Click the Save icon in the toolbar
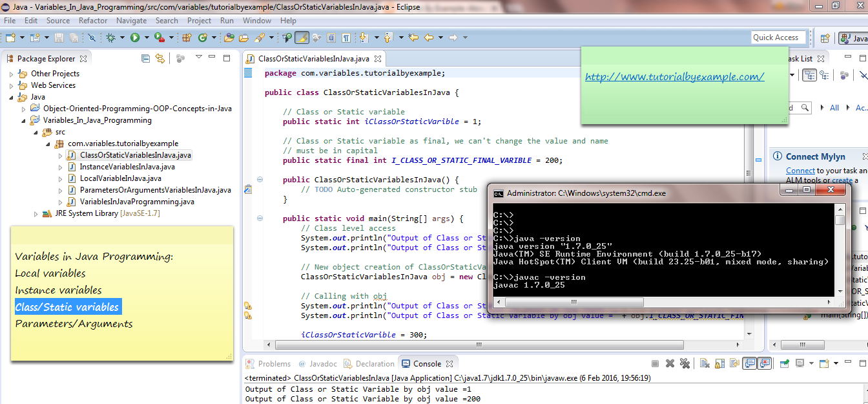868x404 pixels. coord(59,37)
